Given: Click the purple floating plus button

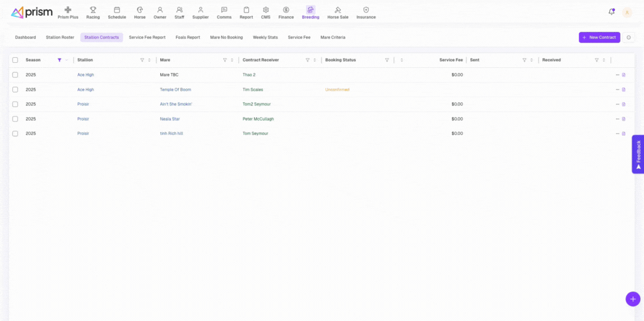Looking at the screenshot, I should click(x=632, y=299).
